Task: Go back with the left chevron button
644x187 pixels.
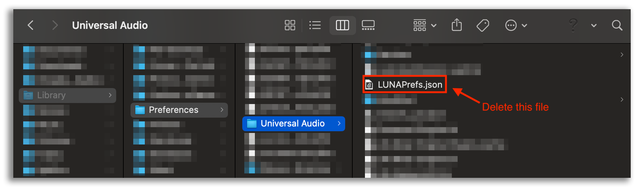Action: [x=31, y=25]
